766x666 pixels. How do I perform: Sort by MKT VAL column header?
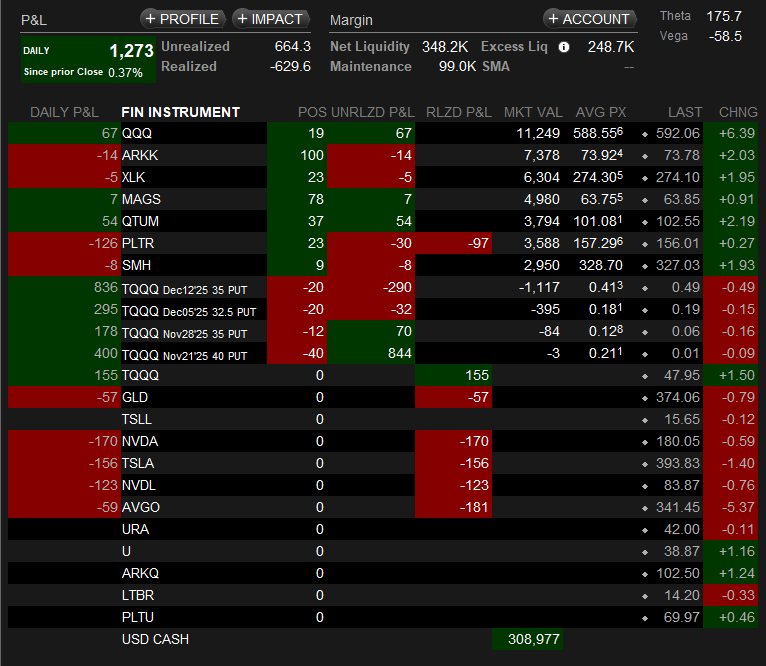click(533, 112)
